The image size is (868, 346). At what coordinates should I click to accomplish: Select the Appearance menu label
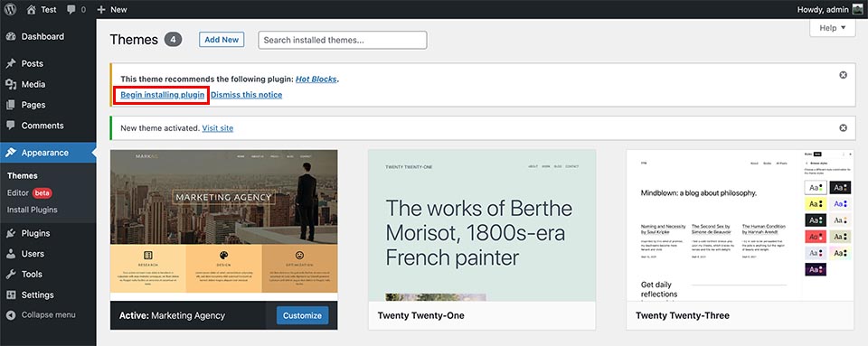45,153
